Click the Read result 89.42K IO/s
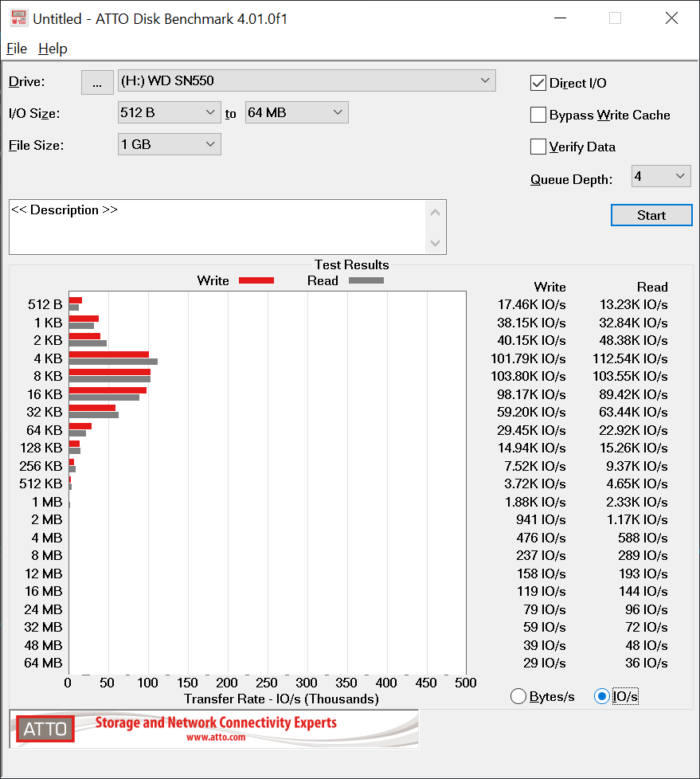 pos(633,394)
